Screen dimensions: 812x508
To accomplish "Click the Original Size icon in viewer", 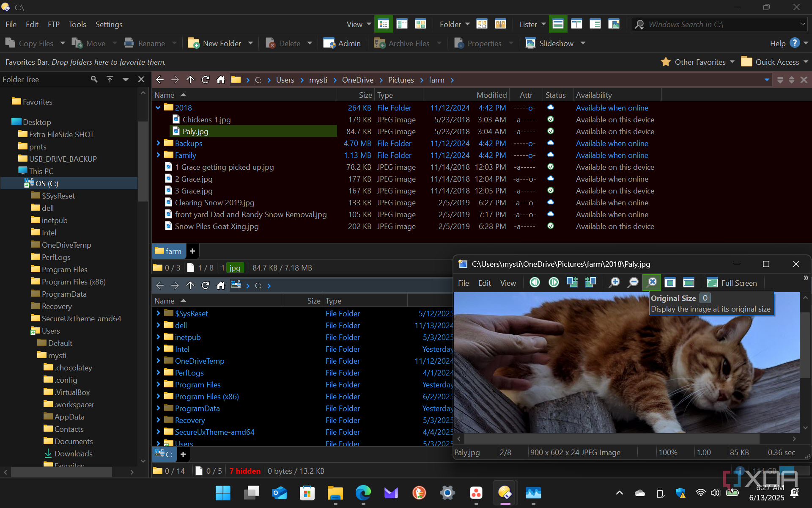I will pos(652,282).
